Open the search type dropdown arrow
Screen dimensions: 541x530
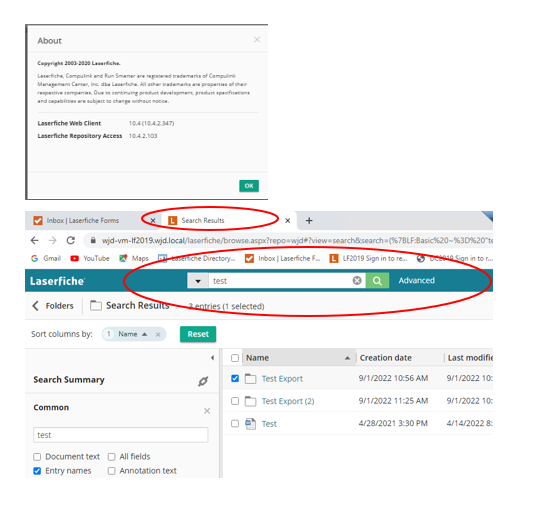[x=198, y=281]
